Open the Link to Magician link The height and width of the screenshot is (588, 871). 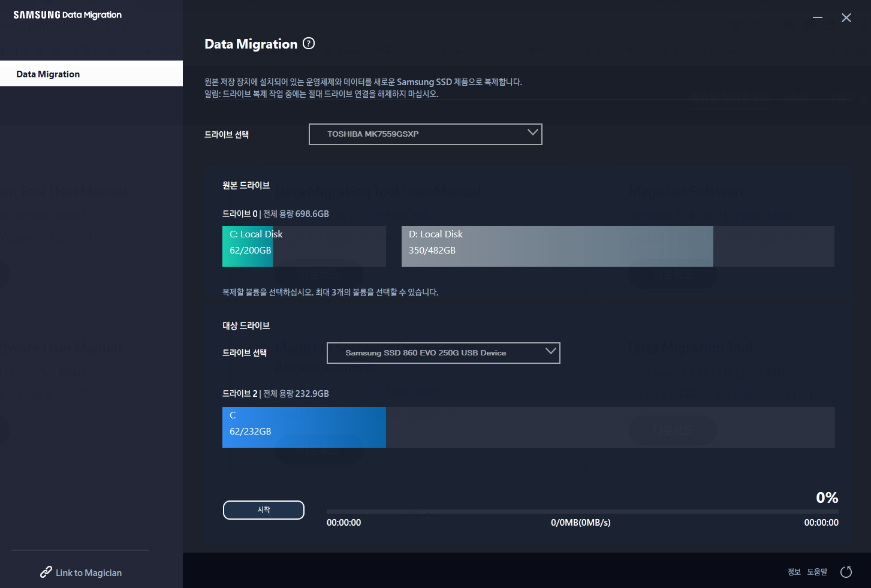[89, 573]
